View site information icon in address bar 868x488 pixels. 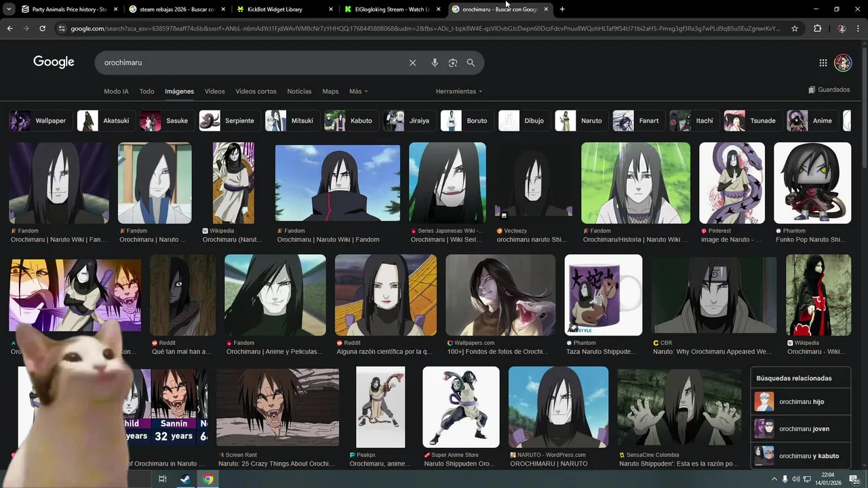(62, 28)
